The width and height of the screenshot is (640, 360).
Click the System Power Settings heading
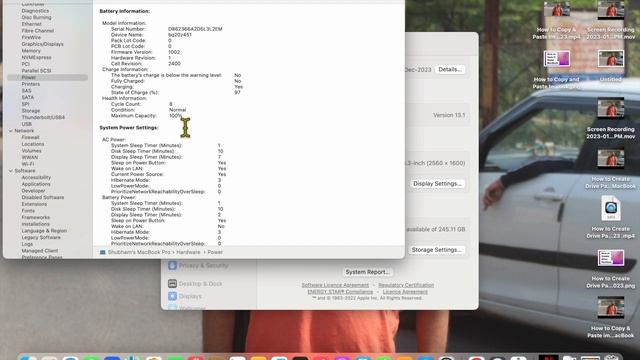(129, 128)
